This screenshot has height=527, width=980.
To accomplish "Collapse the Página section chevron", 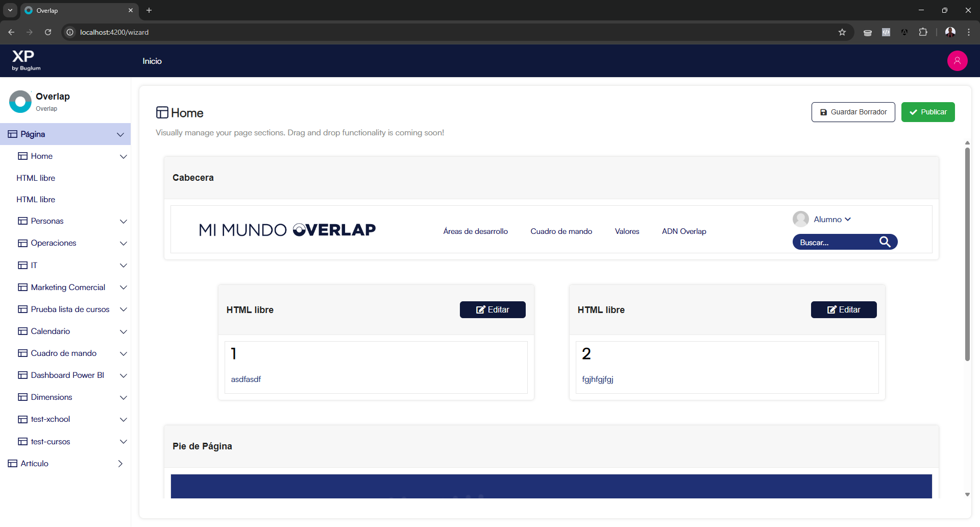I will click(x=120, y=134).
